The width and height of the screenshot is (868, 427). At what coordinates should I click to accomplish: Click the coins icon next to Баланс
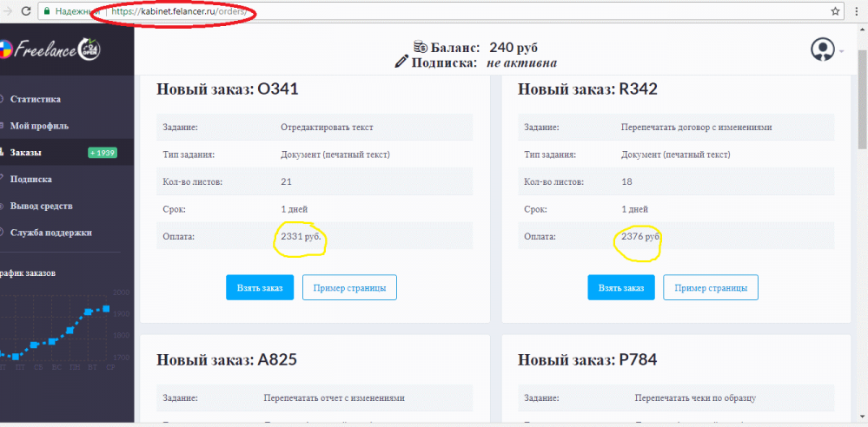(x=421, y=47)
